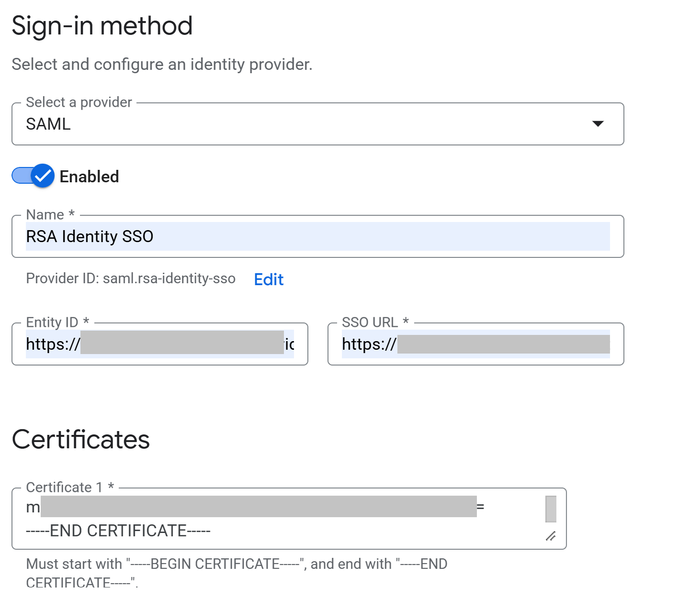The image size is (700, 599).
Task: Click into the Entity ID field
Action: coord(160,344)
